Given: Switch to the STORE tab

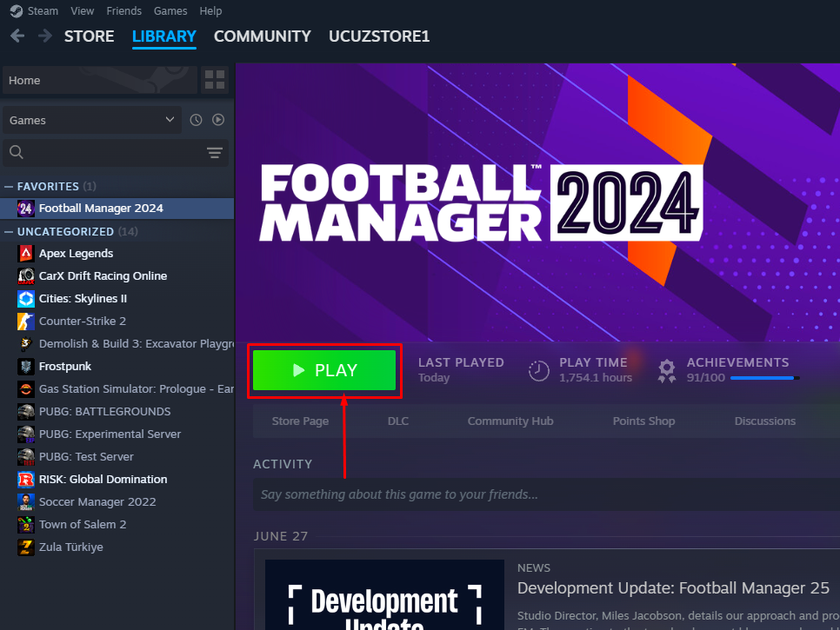Looking at the screenshot, I should coord(89,36).
